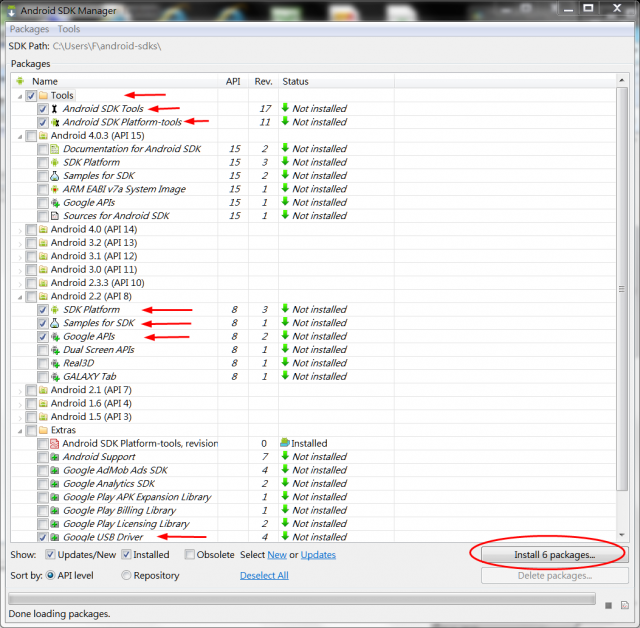This screenshot has width=640, height=628.
Task: Click the Android SDK Platform-tools icon
Action: (55, 122)
